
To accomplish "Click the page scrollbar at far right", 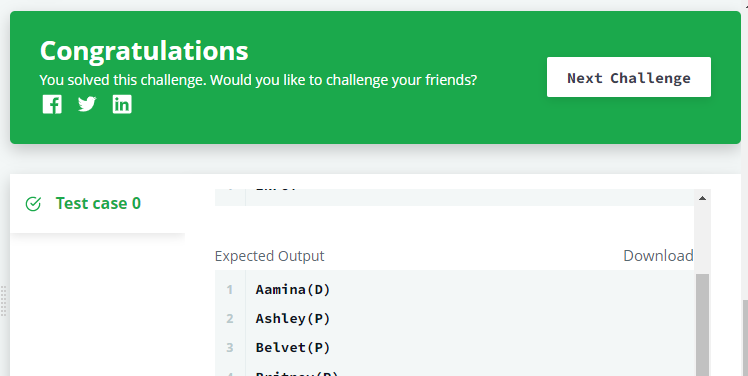I will (x=745, y=338).
